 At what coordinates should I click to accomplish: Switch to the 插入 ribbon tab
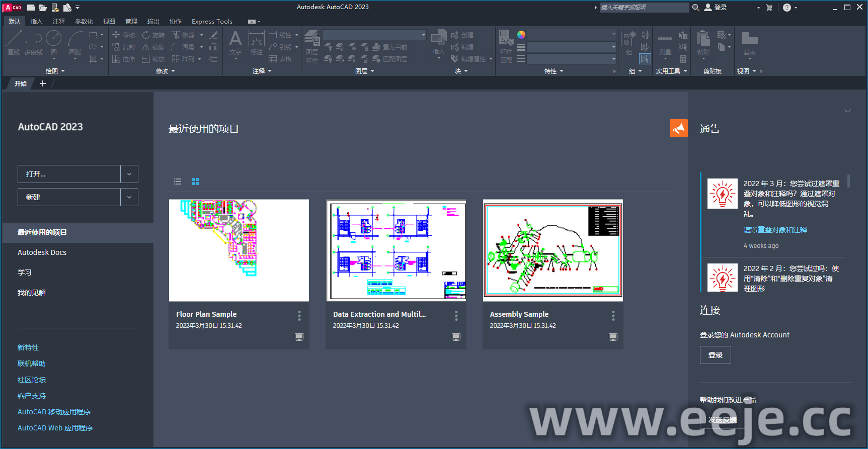[x=36, y=22]
